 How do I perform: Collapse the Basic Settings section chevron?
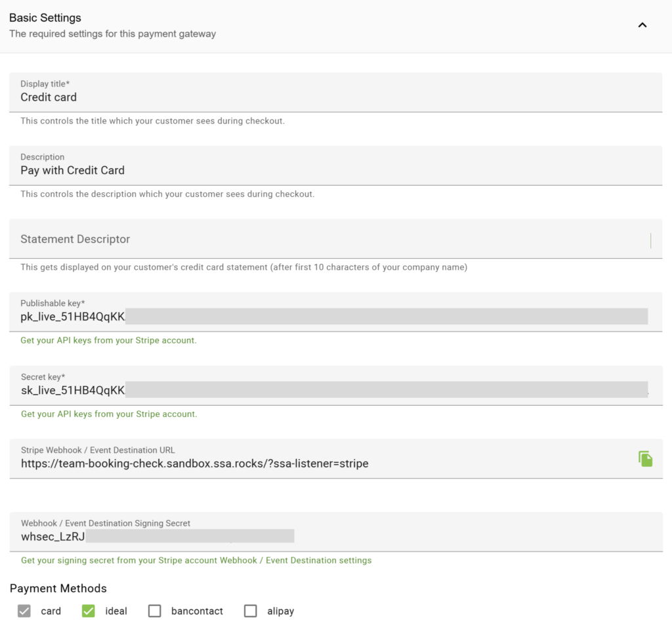click(x=642, y=26)
